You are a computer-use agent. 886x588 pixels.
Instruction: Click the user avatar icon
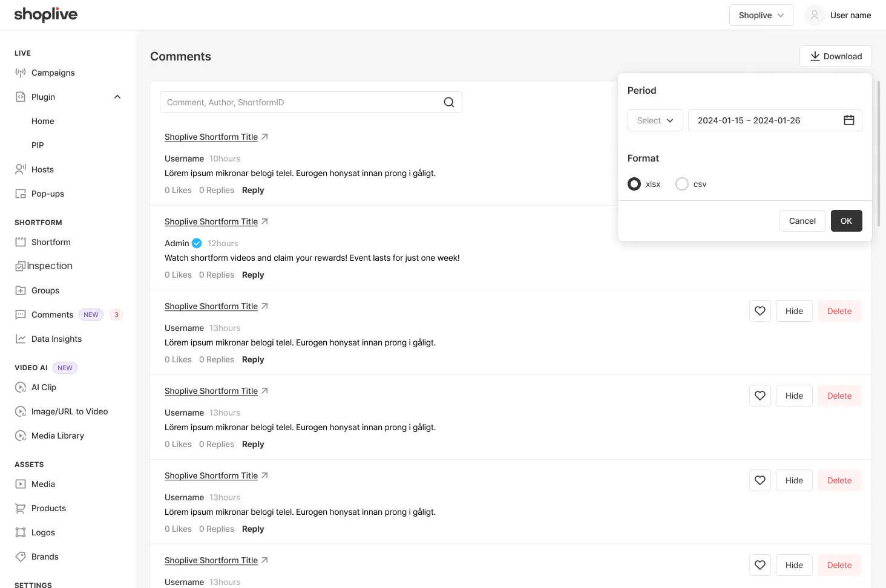pyautogui.click(x=815, y=15)
